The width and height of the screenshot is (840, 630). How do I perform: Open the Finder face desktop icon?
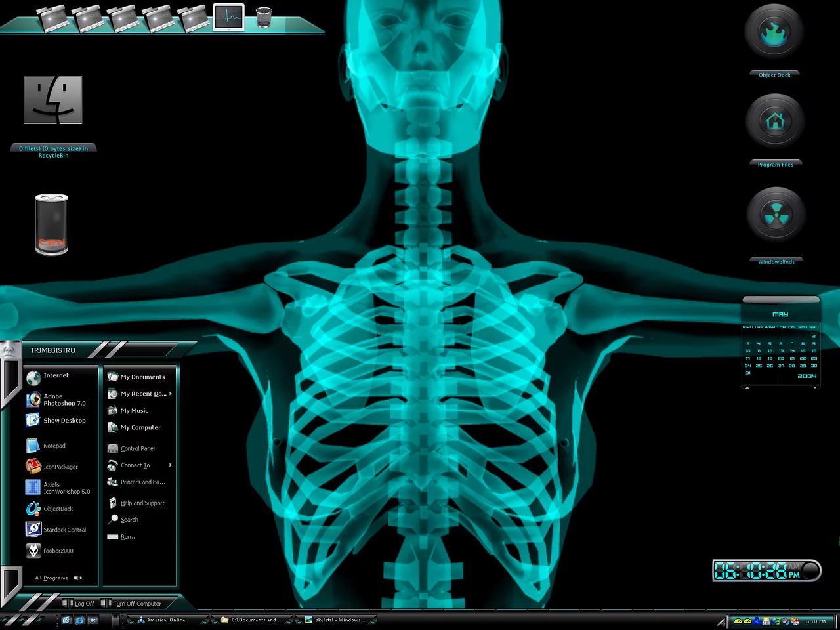click(53, 100)
